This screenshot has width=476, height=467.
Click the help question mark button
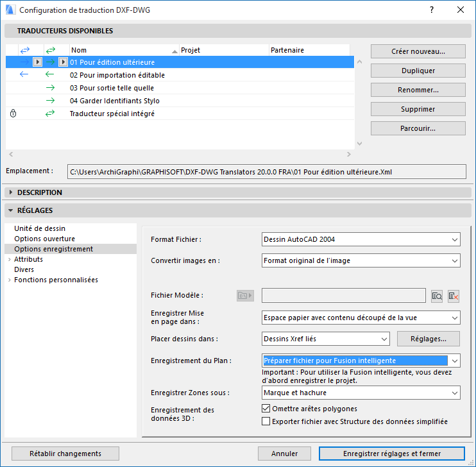point(432,10)
